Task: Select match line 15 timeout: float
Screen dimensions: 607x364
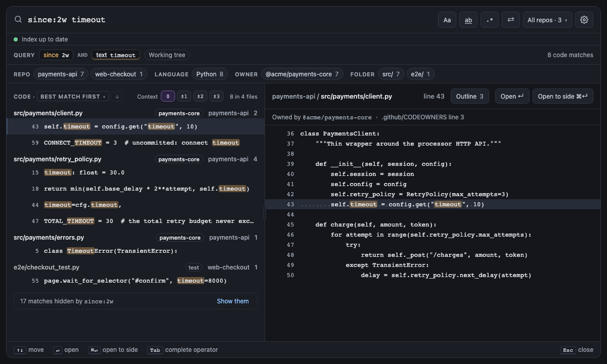Action: pos(136,173)
